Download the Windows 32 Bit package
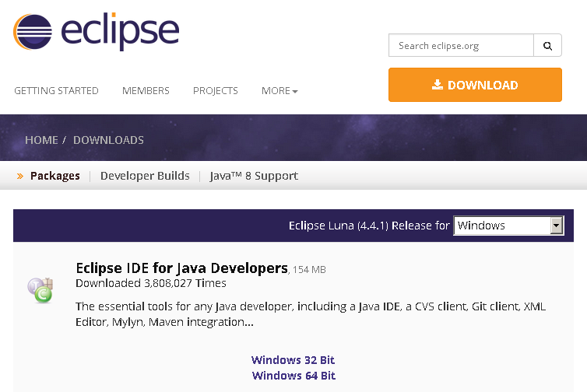Screen dimensions: 587x392 click(x=293, y=360)
